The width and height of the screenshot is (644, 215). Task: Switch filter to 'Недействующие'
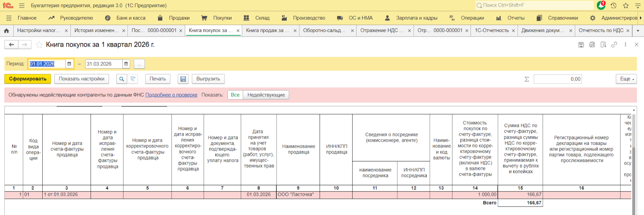point(266,95)
